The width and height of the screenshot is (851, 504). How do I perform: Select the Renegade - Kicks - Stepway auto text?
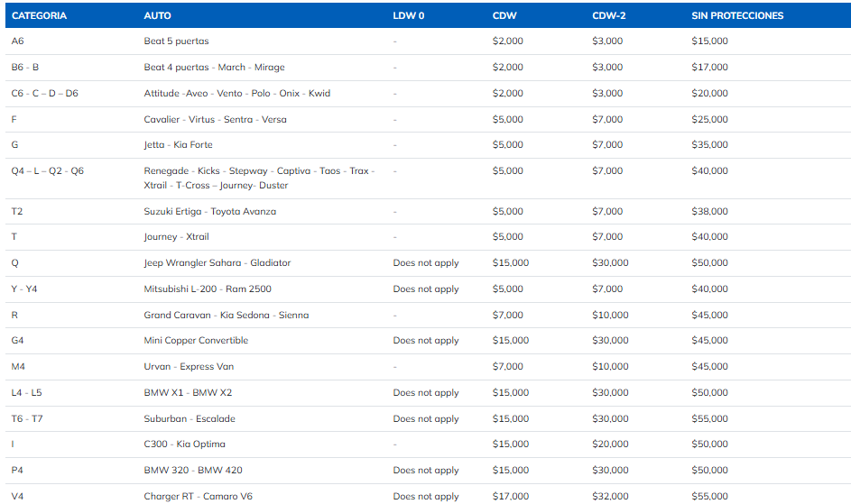point(259,178)
